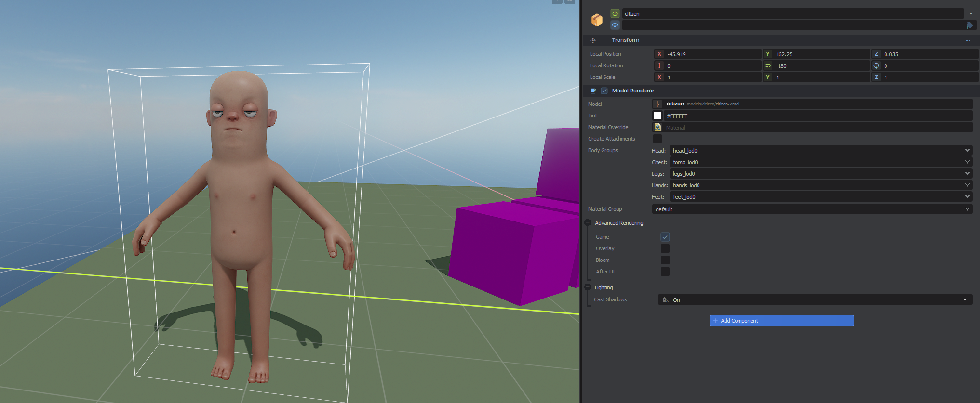Click the citizen model thumbnail icon

[x=658, y=104]
